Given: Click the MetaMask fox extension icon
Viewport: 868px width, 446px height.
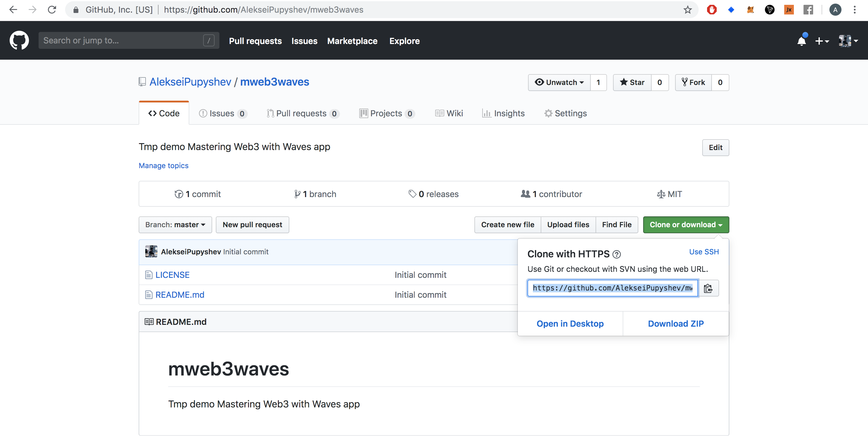Looking at the screenshot, I should click(x=750, y=10).
